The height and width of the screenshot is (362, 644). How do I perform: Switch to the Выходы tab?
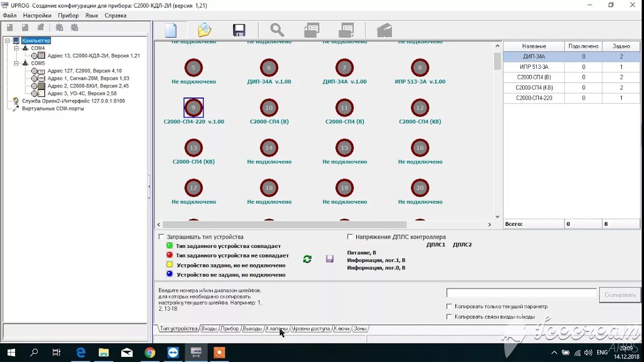click(x=253, y=329)
